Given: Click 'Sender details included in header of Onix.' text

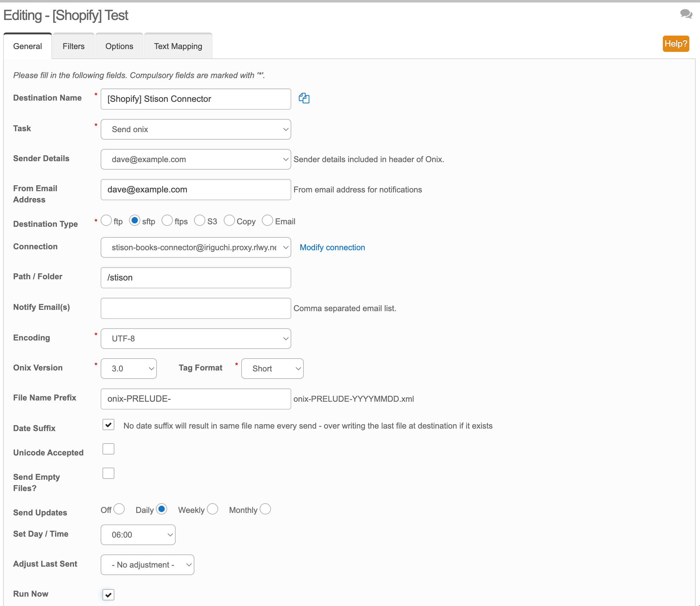Looking at the screenshot, I should pyautogui.click(x=369, y=160).
